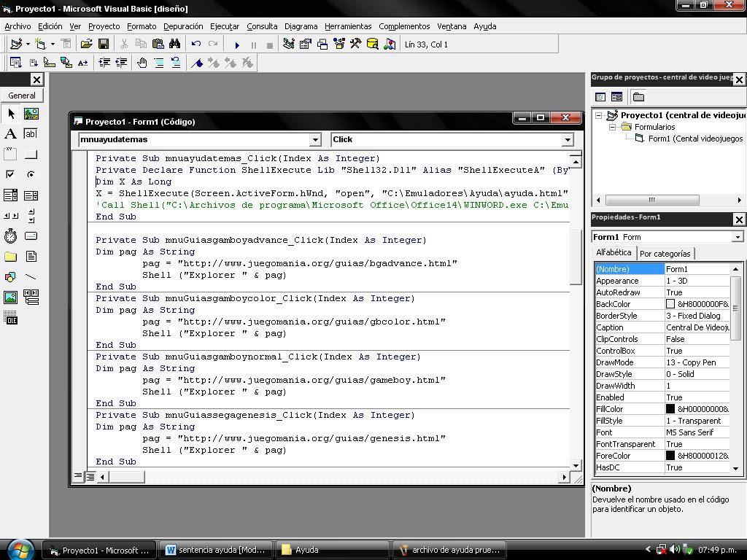Image resolution: width=747 pixels, height=560 pixels.
Task: Switch to the Por categorías tab
Action: [x=665, y=254]
